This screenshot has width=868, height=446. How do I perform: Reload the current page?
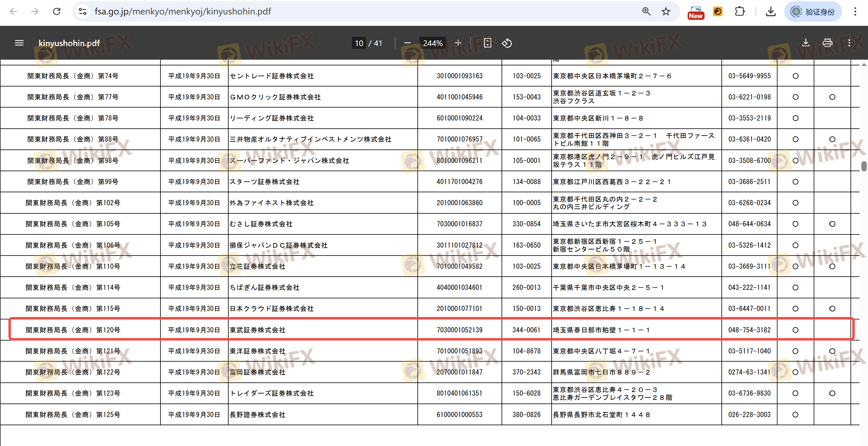tap(57, 11)
